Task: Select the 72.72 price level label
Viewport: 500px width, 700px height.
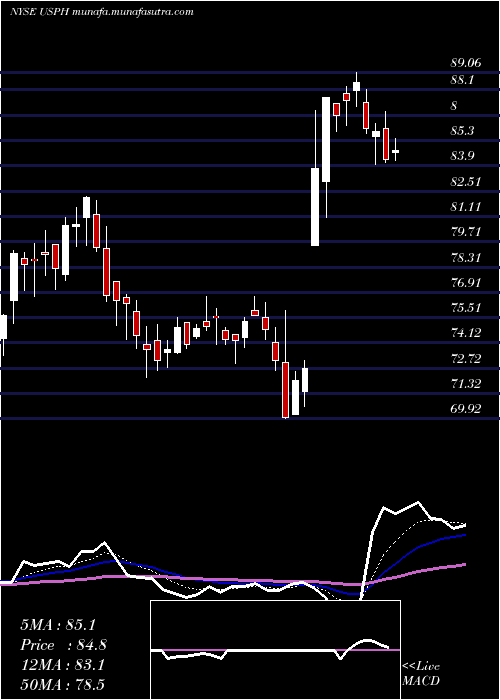Action: (466, 358)
